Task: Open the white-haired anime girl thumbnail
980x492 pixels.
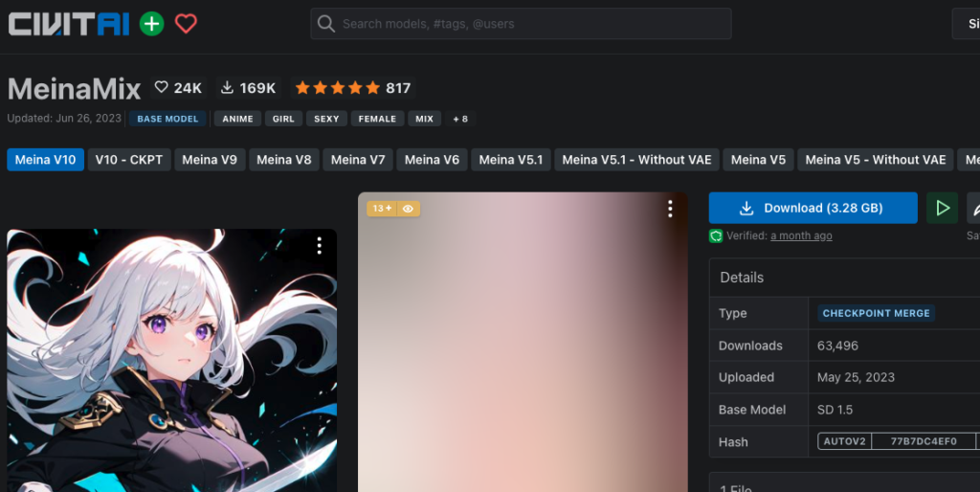Action: click(x=172, y=360)
